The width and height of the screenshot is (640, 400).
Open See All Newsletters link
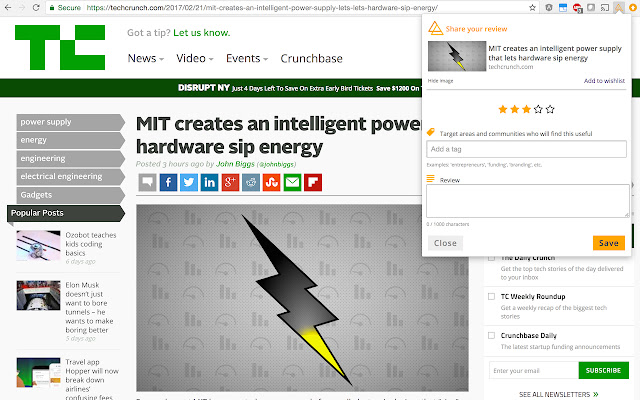(558, 394)
